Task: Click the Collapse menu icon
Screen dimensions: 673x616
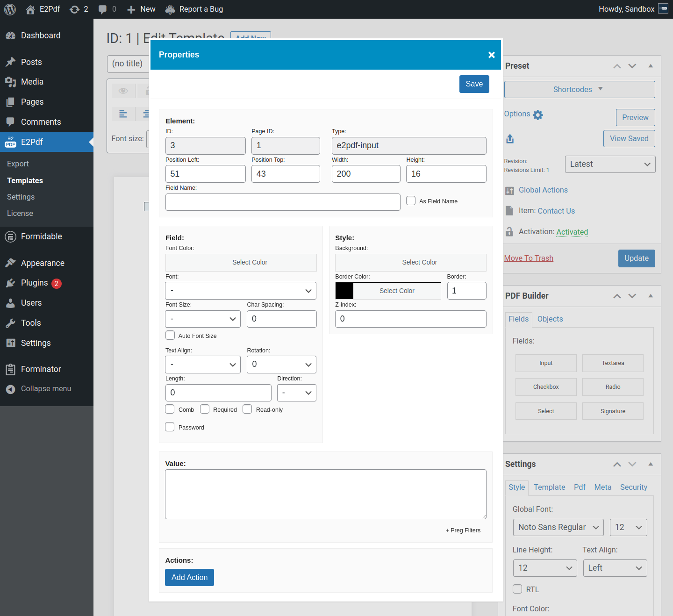Action: 11,389
